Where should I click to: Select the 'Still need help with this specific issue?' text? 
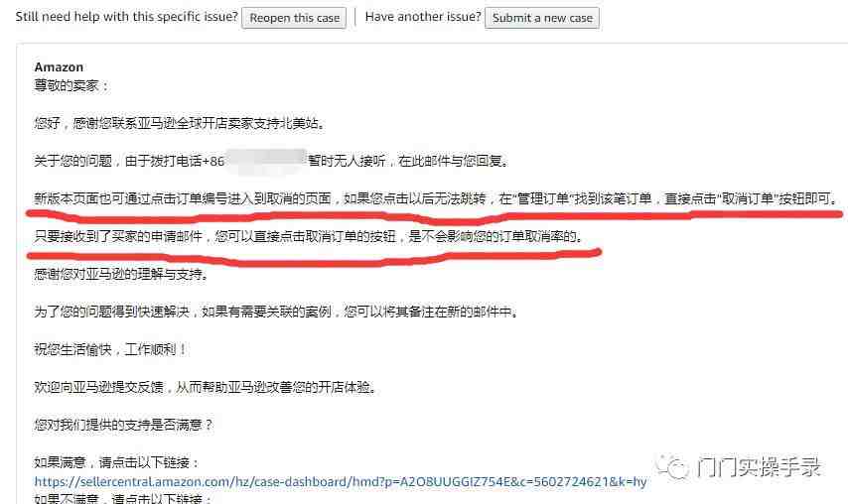(x=126, y=17)
